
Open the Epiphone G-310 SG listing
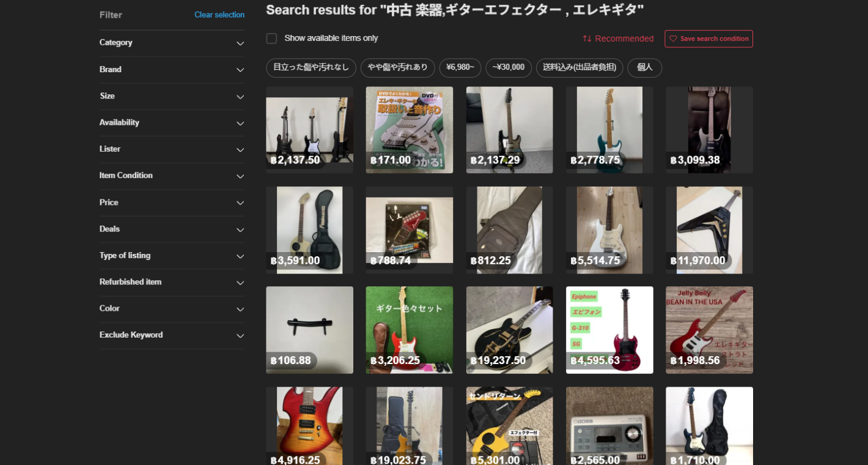pos(609,330)
